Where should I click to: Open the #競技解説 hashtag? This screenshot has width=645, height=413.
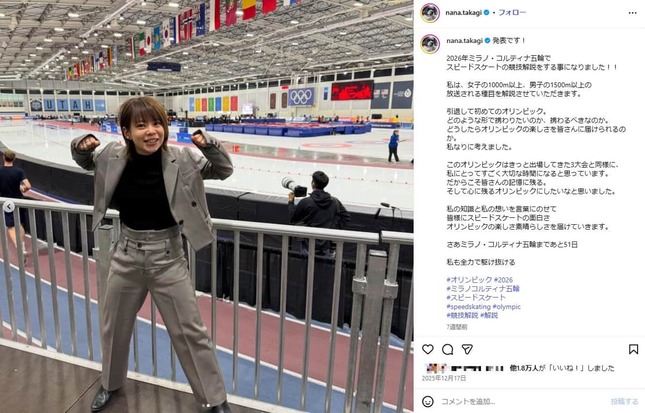[462, 316]
